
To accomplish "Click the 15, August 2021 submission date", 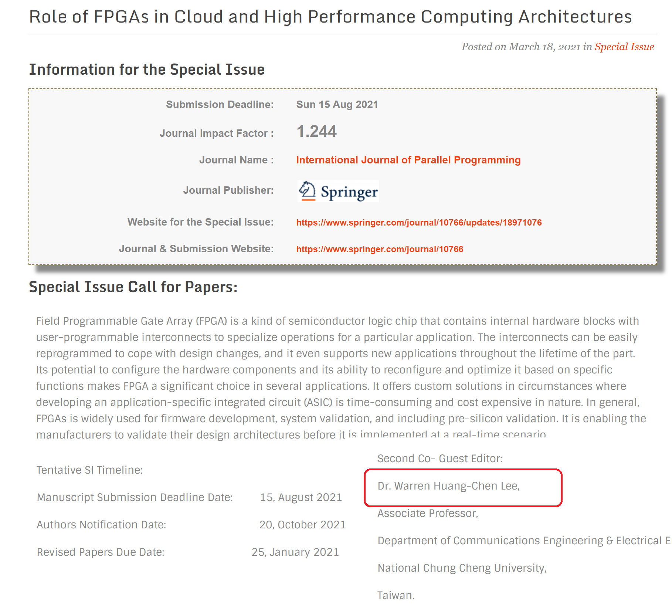I will click(x=301, y=498).
